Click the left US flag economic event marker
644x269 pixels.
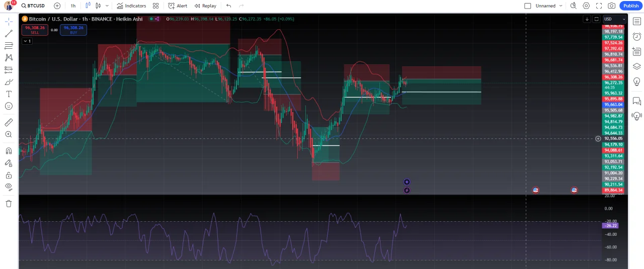[x=536, y=190]
